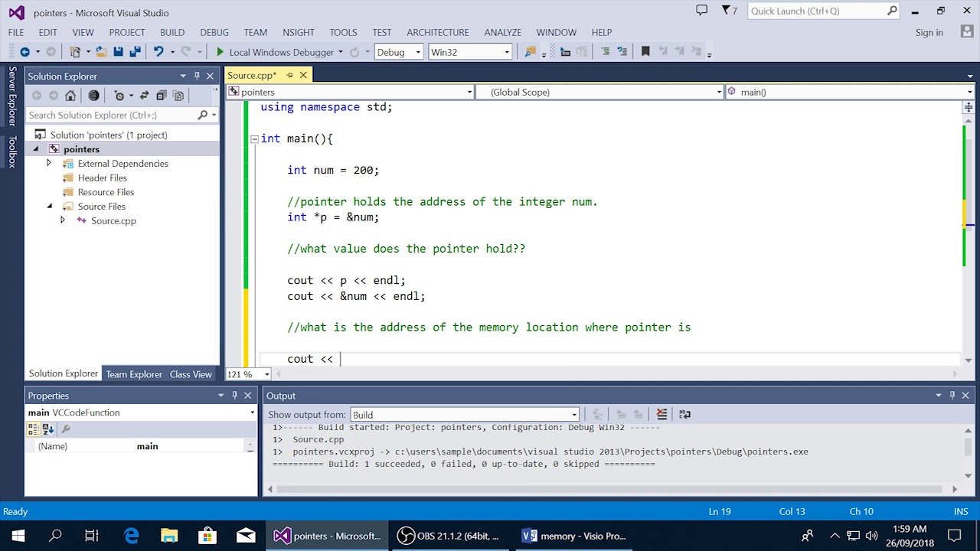Screen dimensions: 980x551
Task: Click the notifications flag icon in title bar
Action: pyautogui.click(x=727, y=11)
